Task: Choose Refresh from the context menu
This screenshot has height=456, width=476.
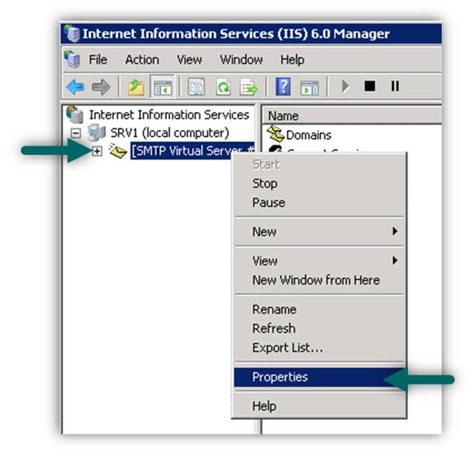Action: 319,328
